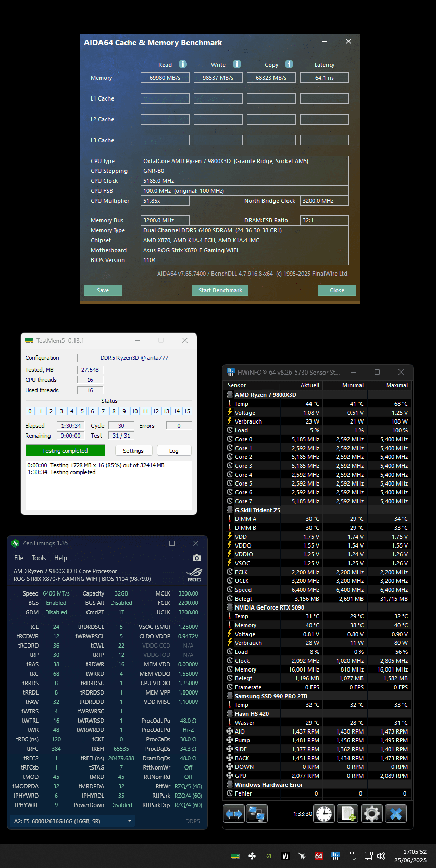This screenshot has height=868, width=436.
Task: Select the Fehler row in HWiNFO
Action: coord(317,793)
